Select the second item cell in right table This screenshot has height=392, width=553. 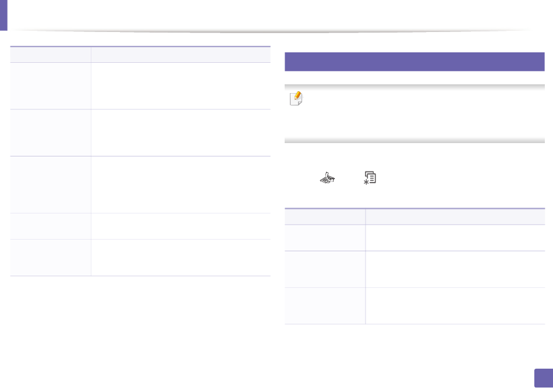pyautogui.click(x=325, y=269)
